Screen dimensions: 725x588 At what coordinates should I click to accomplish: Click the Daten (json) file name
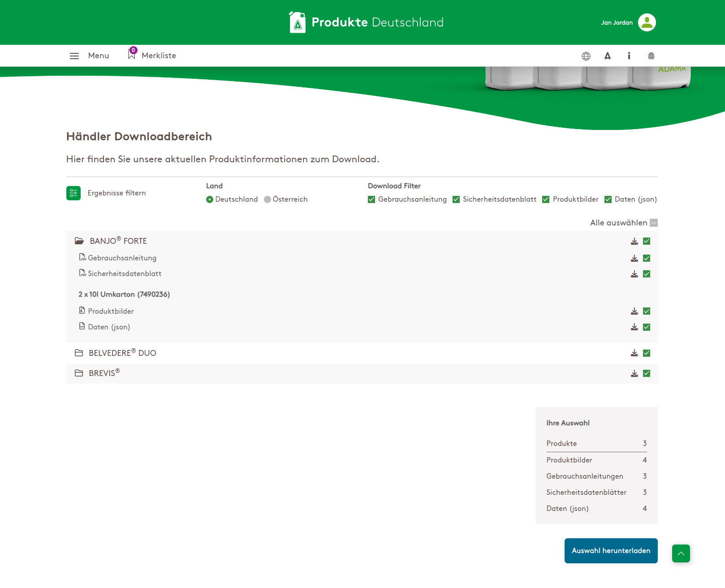click(x=109, y=327)
